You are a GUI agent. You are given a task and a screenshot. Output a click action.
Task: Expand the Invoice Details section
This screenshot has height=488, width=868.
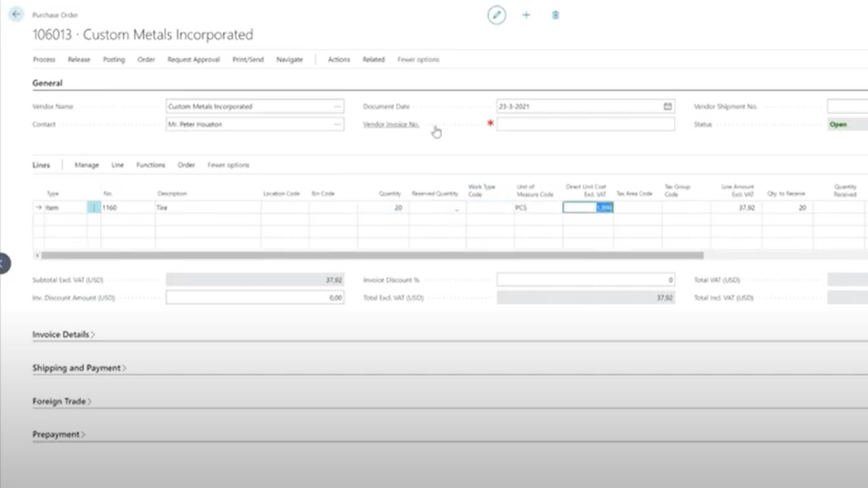[x=64, y=334]
